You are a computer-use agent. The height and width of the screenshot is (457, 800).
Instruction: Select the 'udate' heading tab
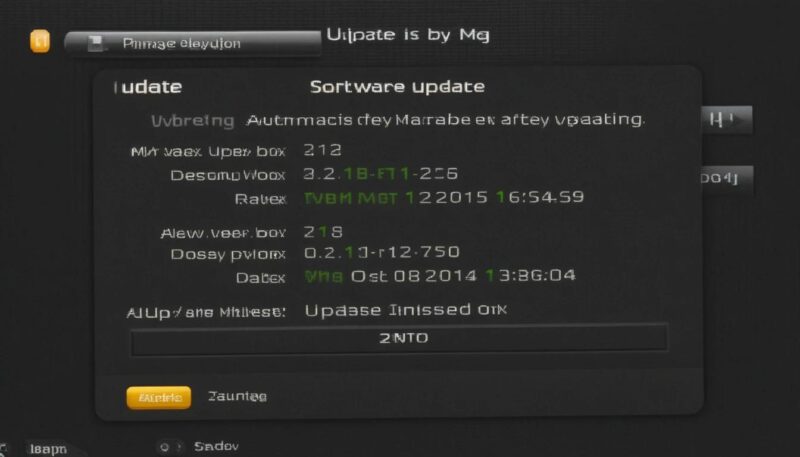[x=148, y=87]
